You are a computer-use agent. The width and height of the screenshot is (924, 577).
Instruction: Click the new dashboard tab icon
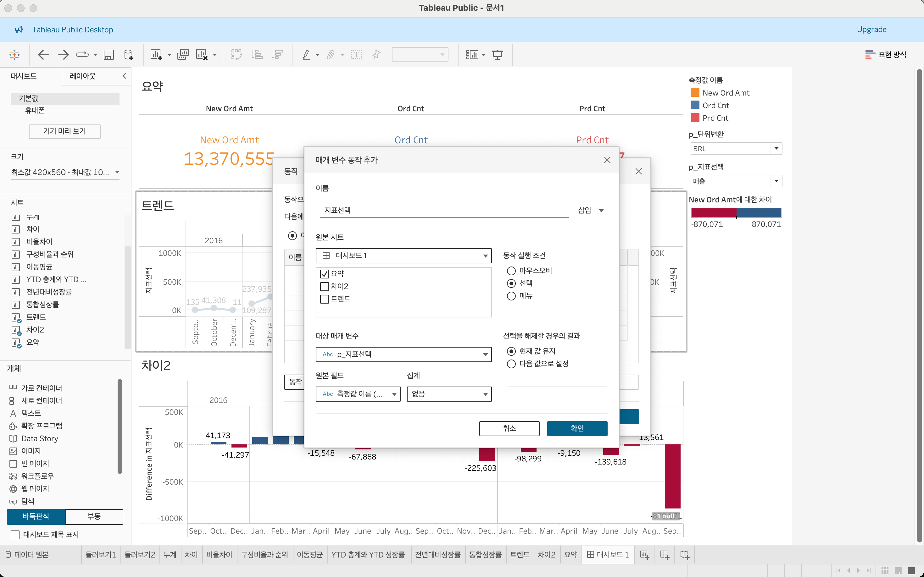(664, 554)
